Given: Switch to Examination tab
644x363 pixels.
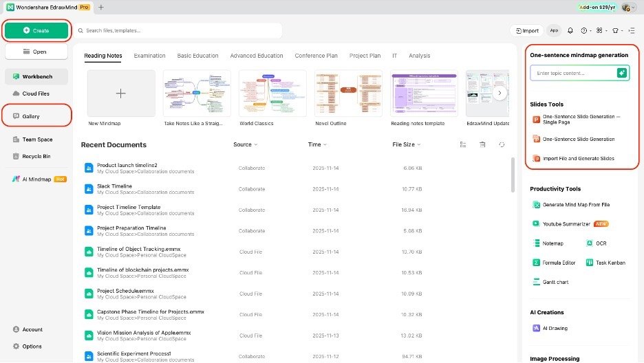Looking at the screenshot, I should tap(149, 56).
